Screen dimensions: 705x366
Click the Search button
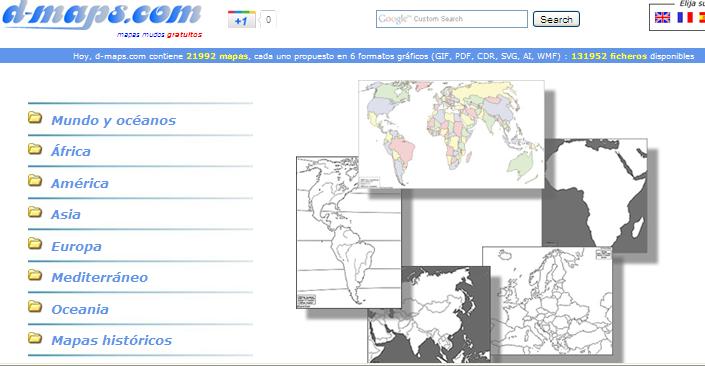(556, 19)
